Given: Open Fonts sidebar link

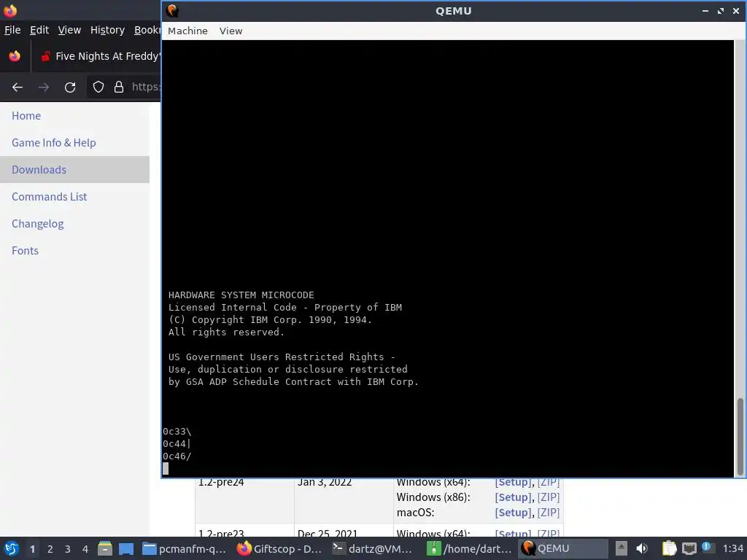Looking at the screenshot, I should [x=25, y=251].
